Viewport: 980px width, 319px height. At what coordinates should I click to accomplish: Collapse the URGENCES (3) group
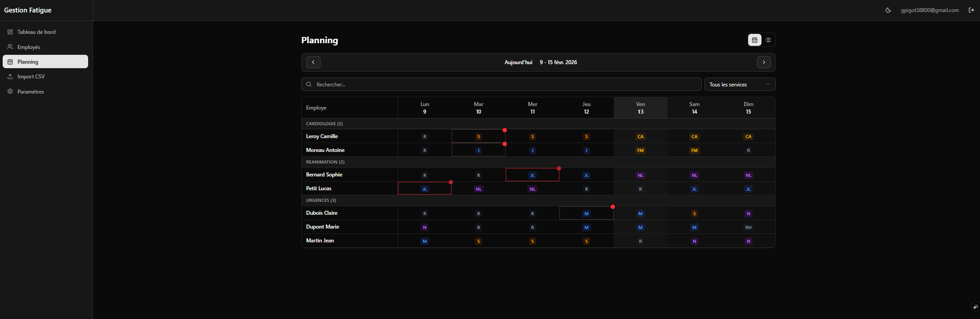321,200
